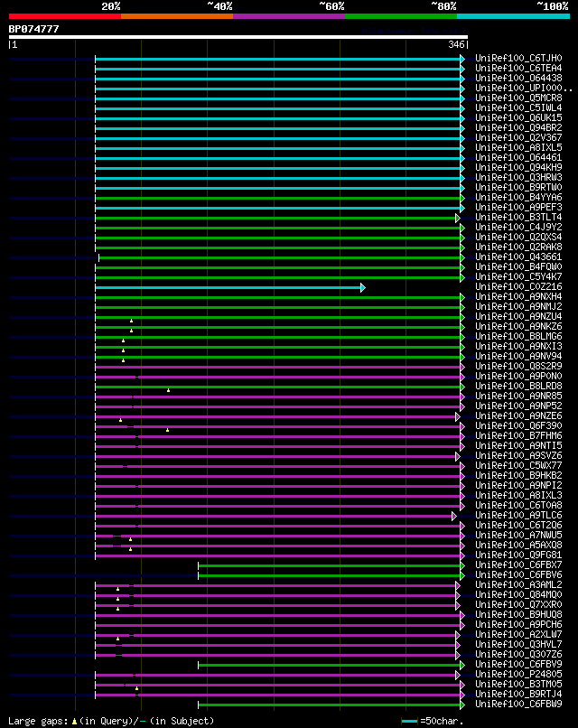Select the label UniRef100_A8IXL5

[x=518, y=147]
